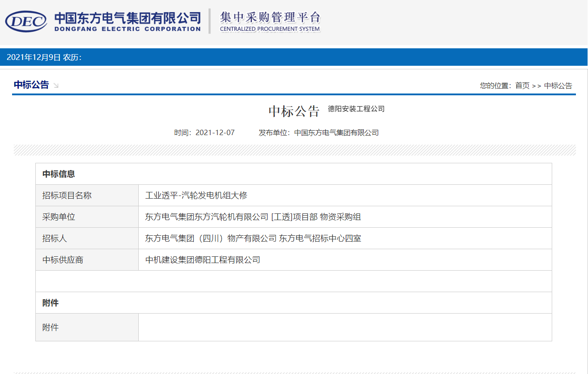The height and width of the screenshot is (374, 588).
Task: Click the 采购单位 label cell
Action: tap(87, 217)
